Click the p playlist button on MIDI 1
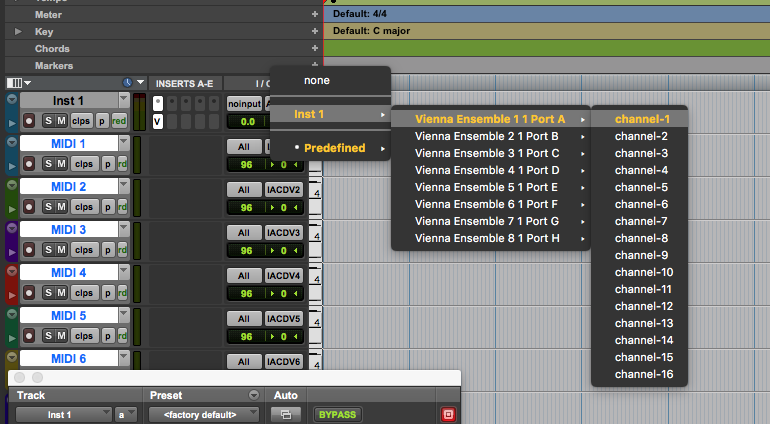 pos(108,164)
